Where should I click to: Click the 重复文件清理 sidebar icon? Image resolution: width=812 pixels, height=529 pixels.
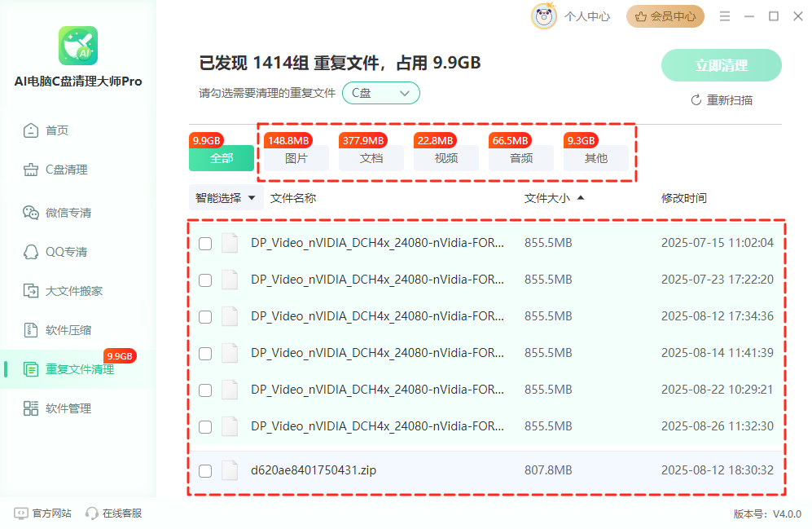click(x=31, y=369)
